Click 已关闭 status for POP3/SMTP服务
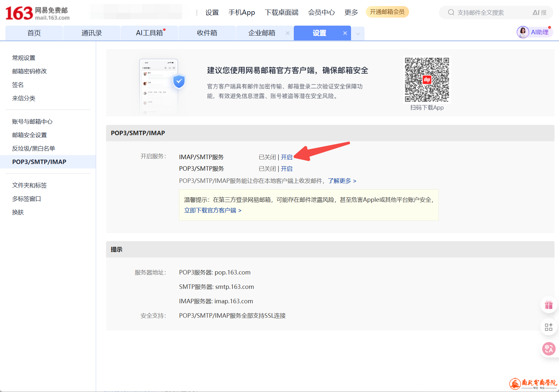 click(x=267, y=169)
